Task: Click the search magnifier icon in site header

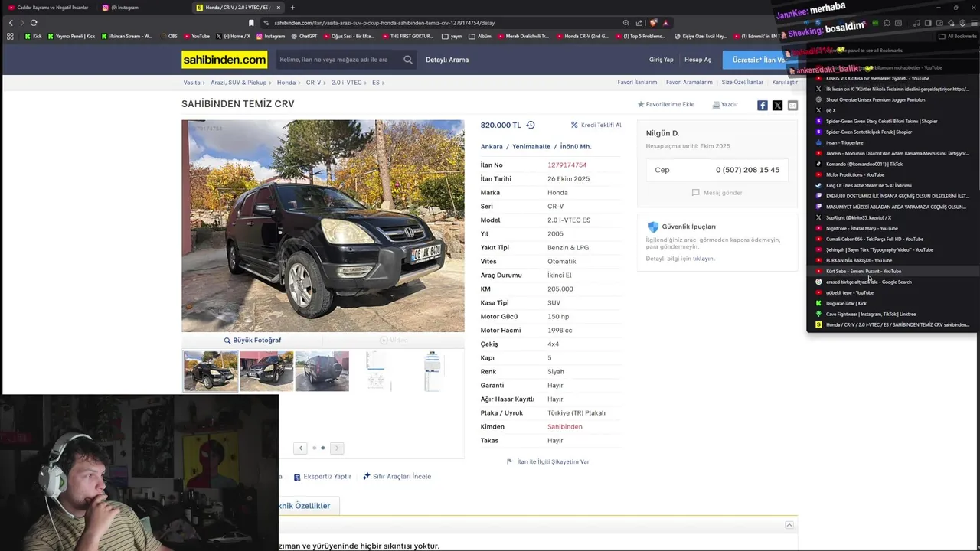Action: [x=408, y=60]
